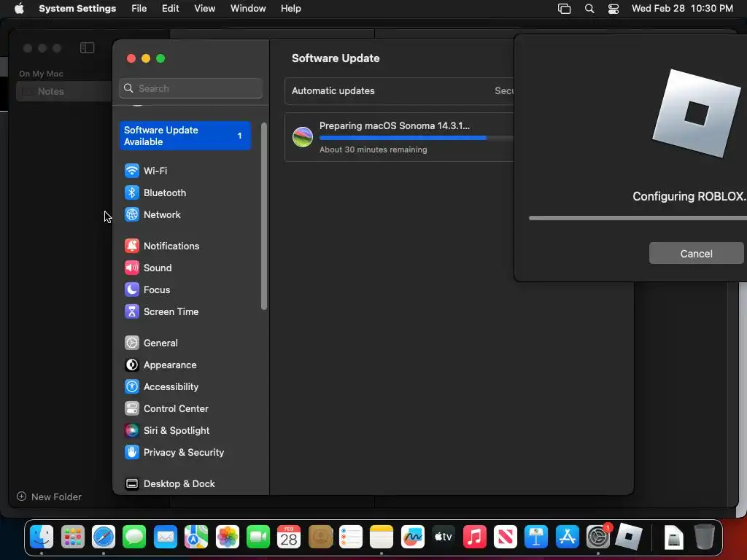This screenshot has height=560, width=747.
Task: Open the Window menu
Action: tap(248, 9)
